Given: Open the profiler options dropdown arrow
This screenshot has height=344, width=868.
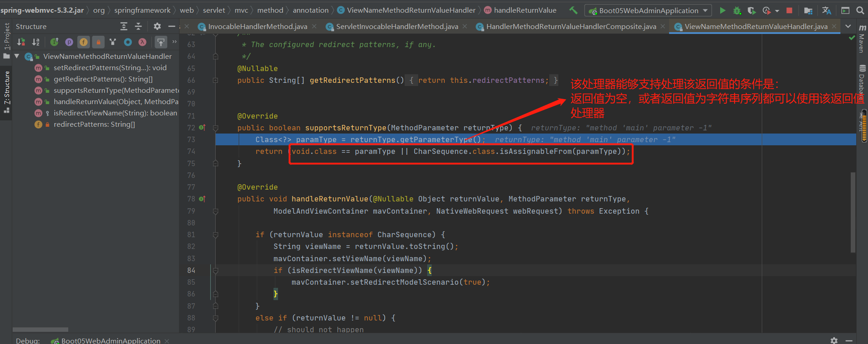Looking at the screenshot, I should point(777,10).
